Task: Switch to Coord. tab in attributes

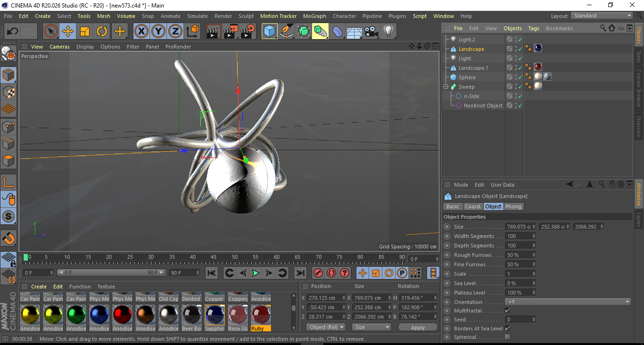Action: click(x=473, y=206)
